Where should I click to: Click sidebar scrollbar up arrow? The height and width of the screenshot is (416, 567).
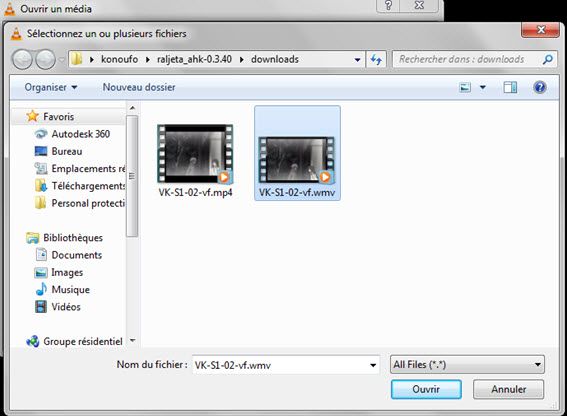(x=132, y=108)
